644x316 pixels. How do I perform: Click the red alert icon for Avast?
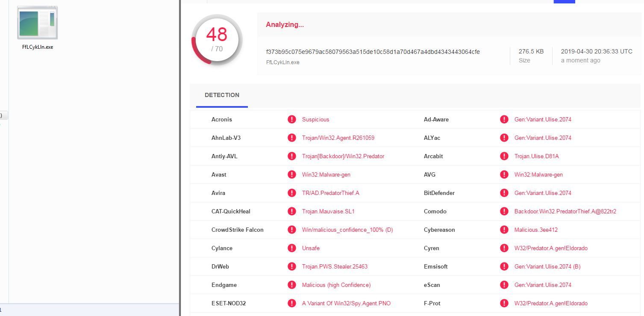(292, 174)
